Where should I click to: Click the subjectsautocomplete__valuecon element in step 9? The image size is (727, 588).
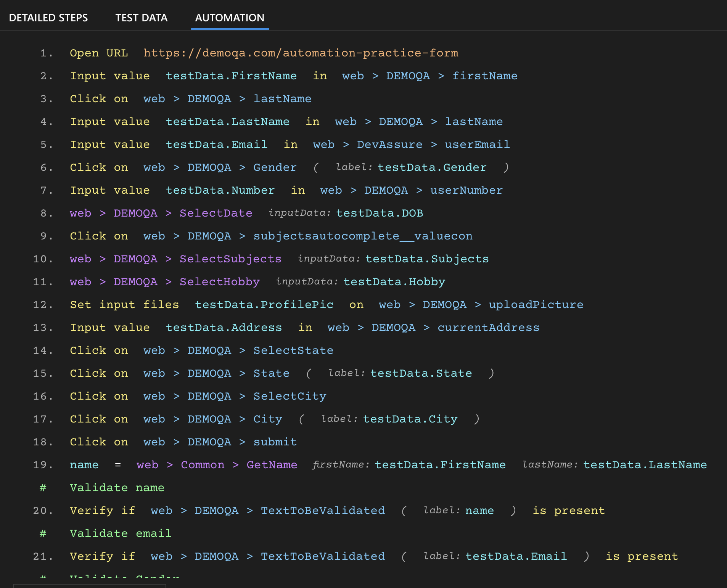point(362,236)
